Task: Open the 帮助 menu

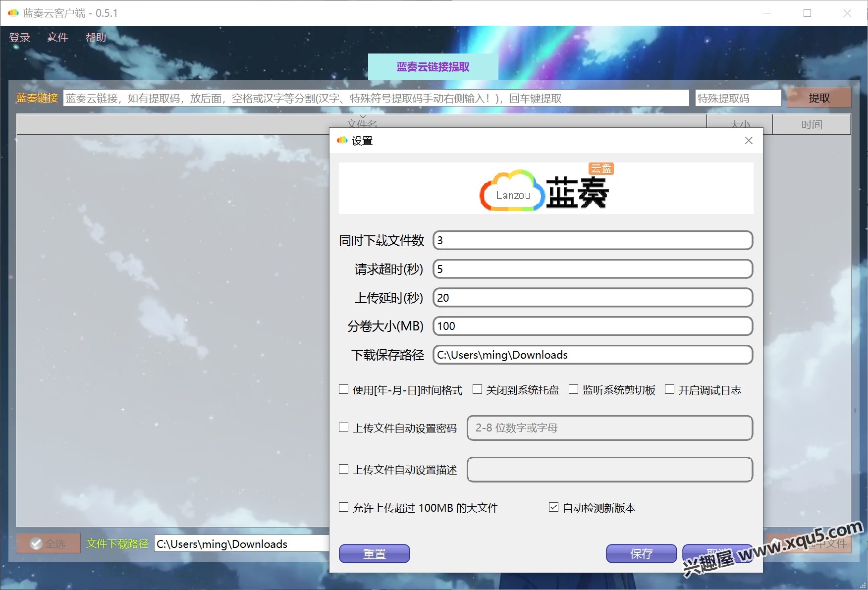Action: coord(96,37)
